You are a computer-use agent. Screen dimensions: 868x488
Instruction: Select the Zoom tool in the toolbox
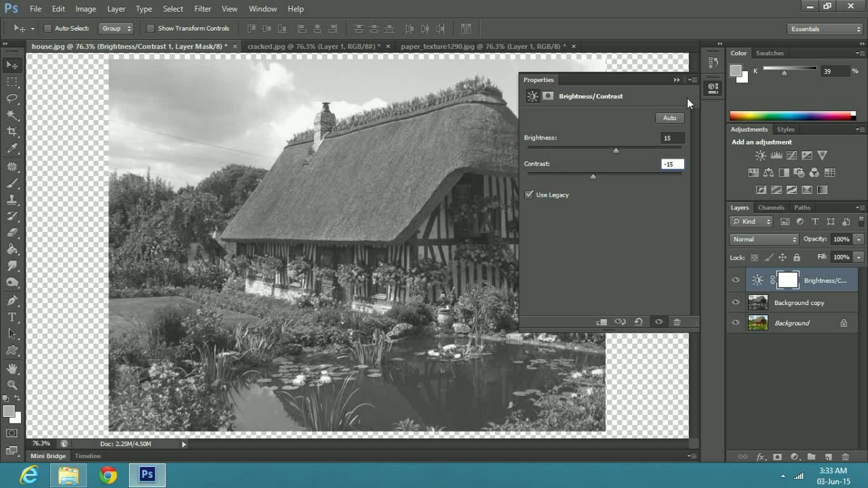point(12,385)
